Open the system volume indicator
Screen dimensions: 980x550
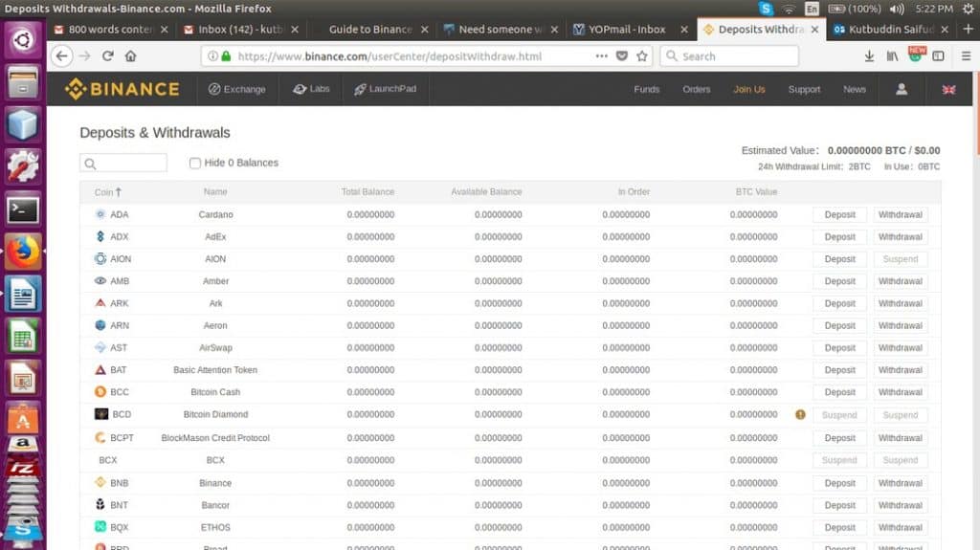tap(897, 9)
